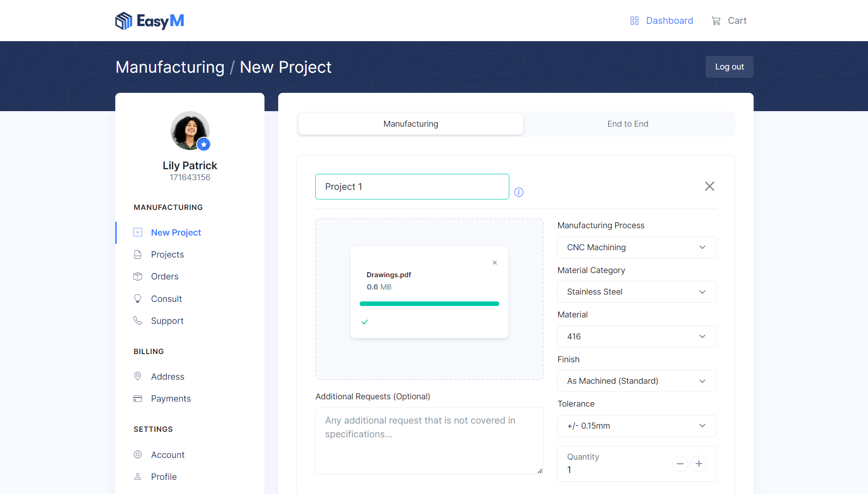Open Consult in sidebar
The height and width of the screenshot is (494, 868).
(167, 299)
